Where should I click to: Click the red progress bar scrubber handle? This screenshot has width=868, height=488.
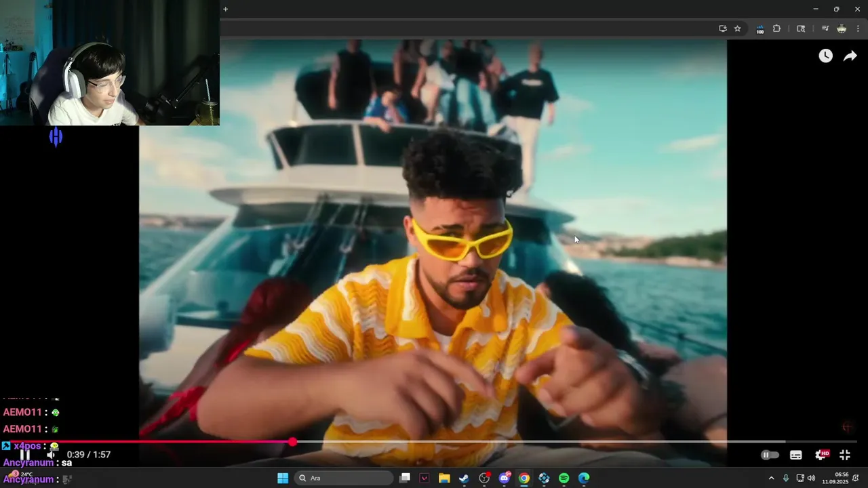pyautogui.click(x=292, y=442)
